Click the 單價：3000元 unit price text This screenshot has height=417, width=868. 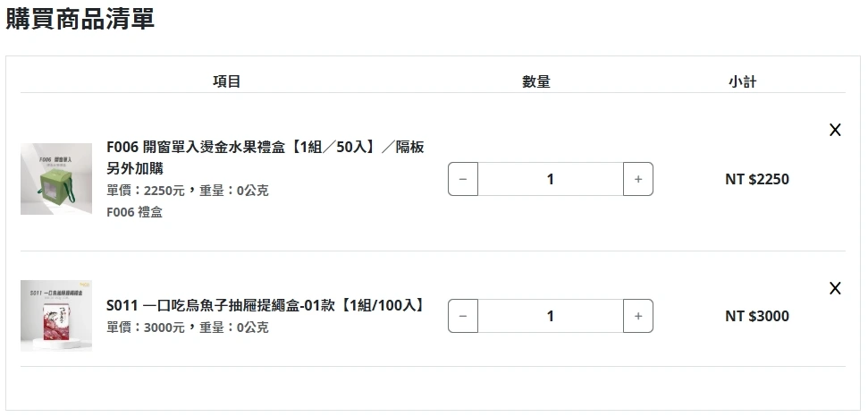coord(146,328)
